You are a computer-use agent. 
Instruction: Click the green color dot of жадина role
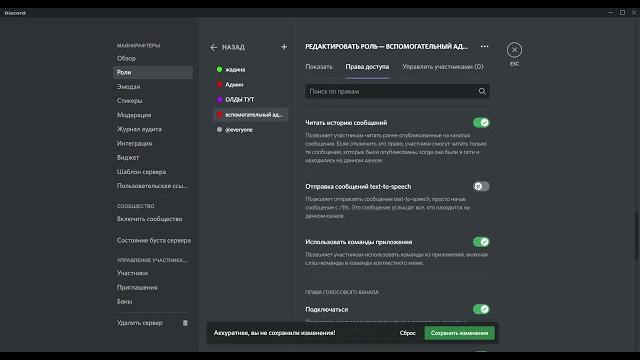tap(219, 69)
